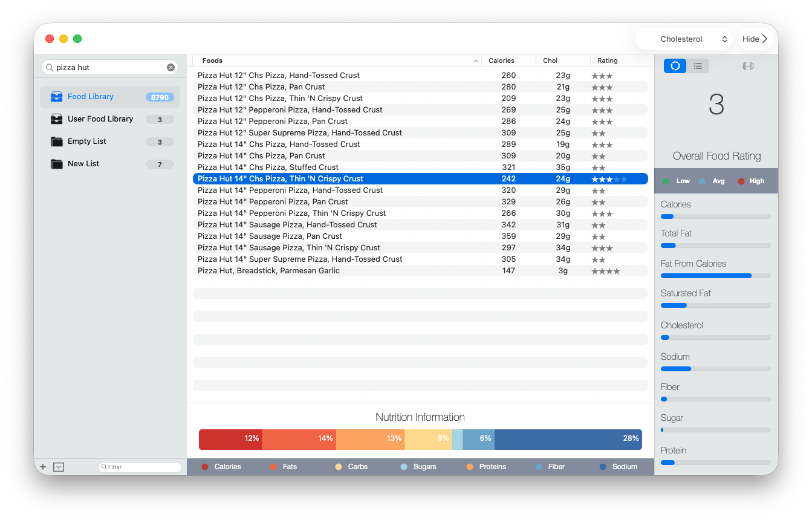Click the dumbbell icon in the right panel
This screenshot has width=812, height=520.
[748, 66]
